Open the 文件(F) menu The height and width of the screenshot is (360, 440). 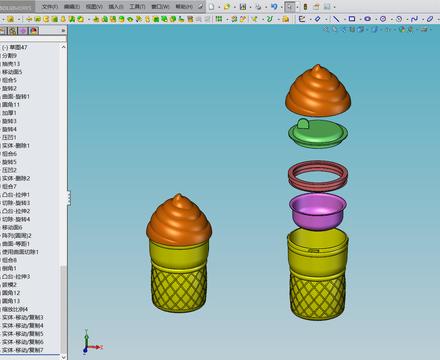click(50, 6)
